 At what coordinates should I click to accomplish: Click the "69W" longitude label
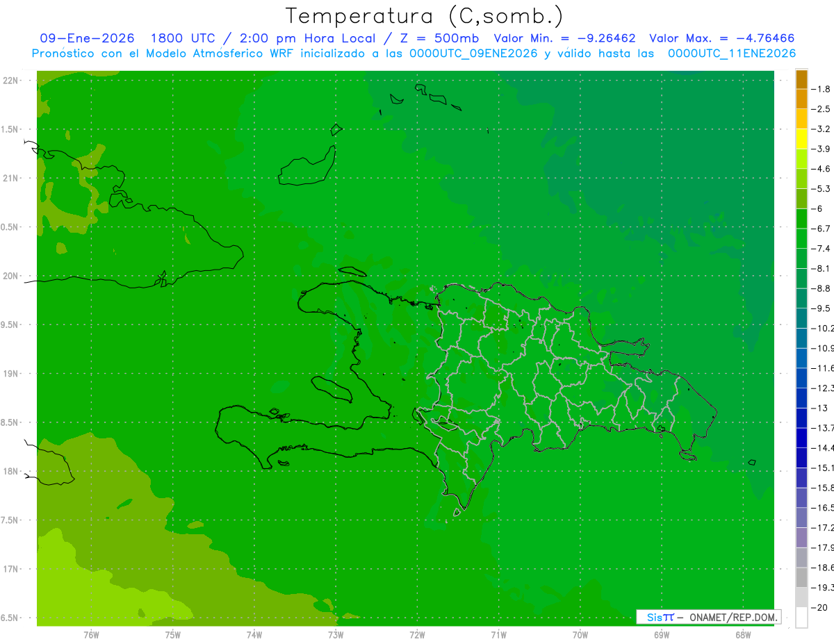(662, 635)
